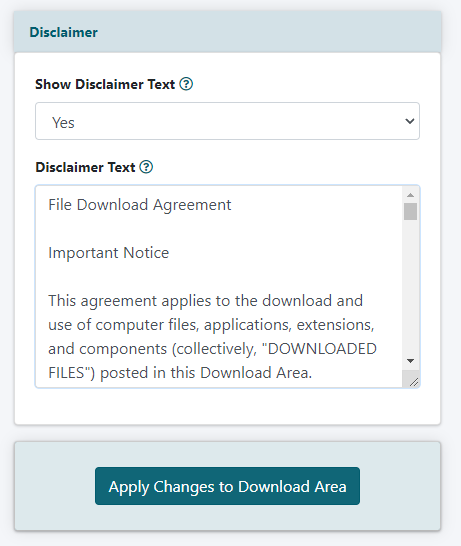Click the textarea scrollbar down arrow
This screenshot has height=546, width=461.
pyautogui.click(x=411, y=361)
